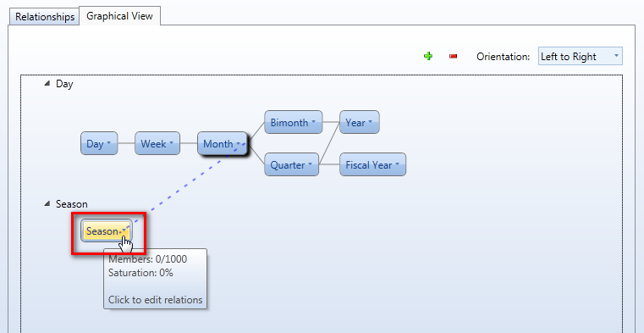Click the Week attribute node

[x=157, y=143]
